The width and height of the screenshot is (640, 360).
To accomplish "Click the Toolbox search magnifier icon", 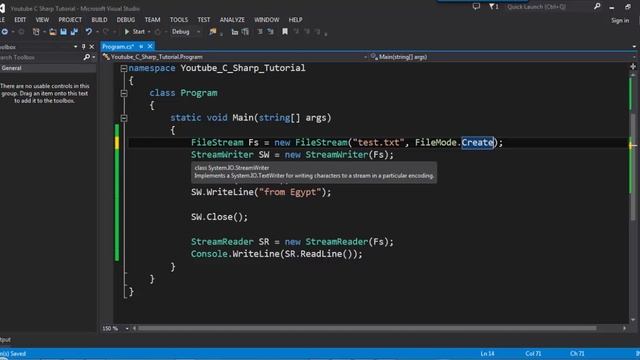I will [87, 57].
